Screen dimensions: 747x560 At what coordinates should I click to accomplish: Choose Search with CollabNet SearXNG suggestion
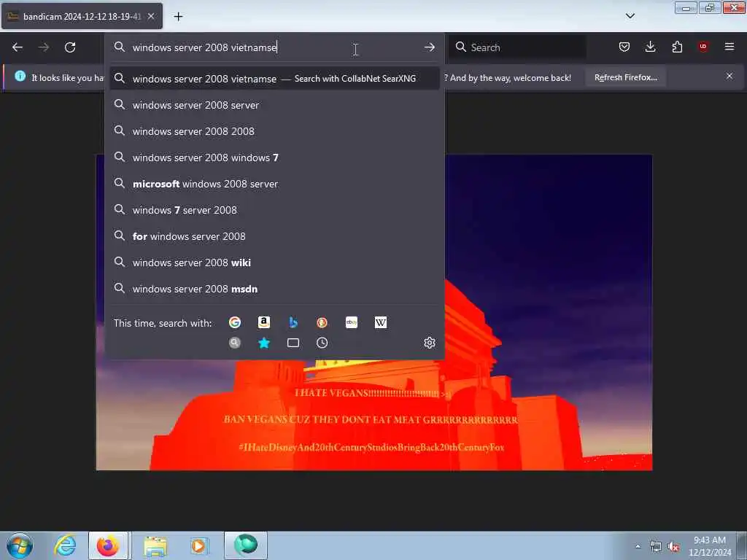tap(274, 79)
